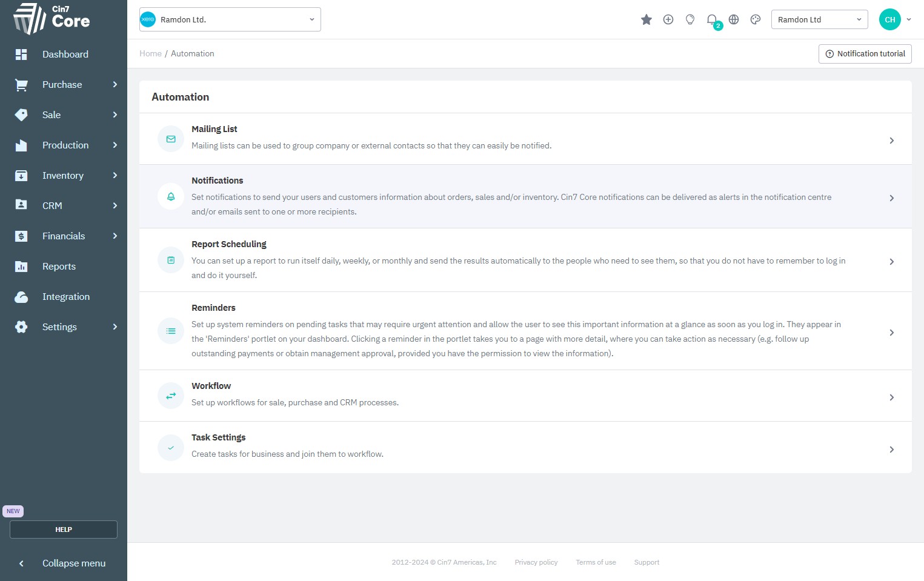Click the Task Settings checkmark icon

pyautogui.click(x=171, y=448)
